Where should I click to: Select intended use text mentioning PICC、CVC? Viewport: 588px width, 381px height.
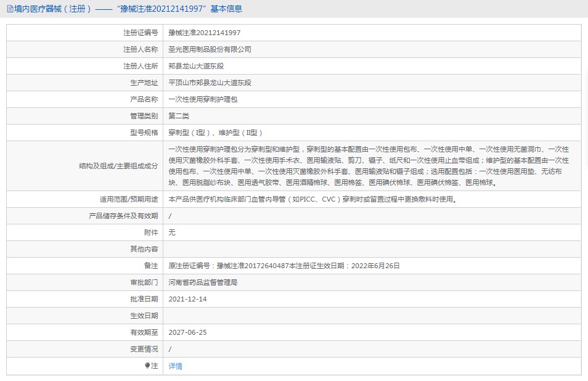pyautogui.click(x=313, y=199)
